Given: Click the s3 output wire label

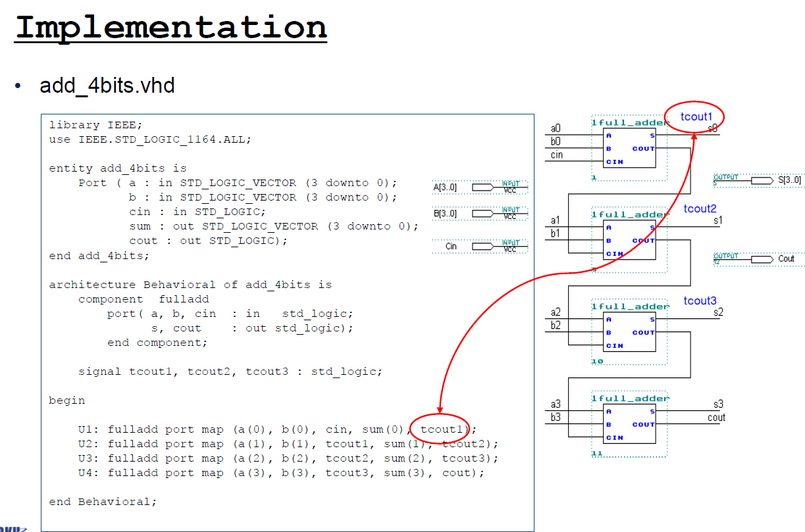Looking at the screenshot, I should coord(718,404).
